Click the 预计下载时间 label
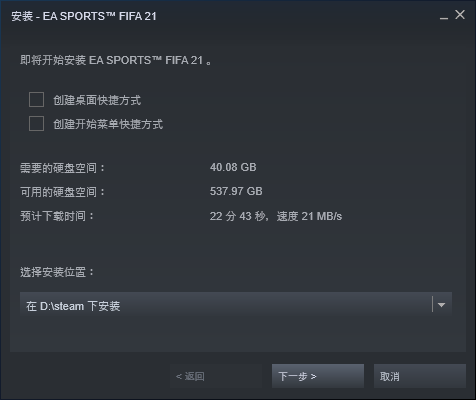476x400 pixels. 57,216
